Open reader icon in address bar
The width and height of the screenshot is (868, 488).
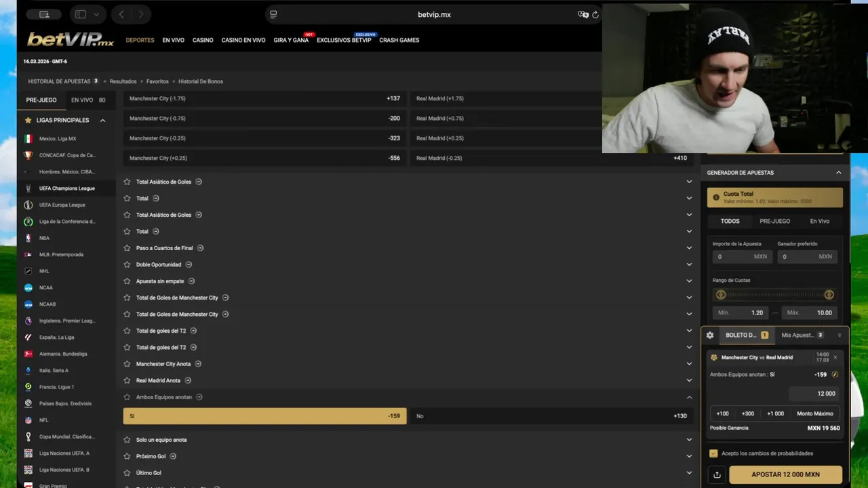click(273, 14)
